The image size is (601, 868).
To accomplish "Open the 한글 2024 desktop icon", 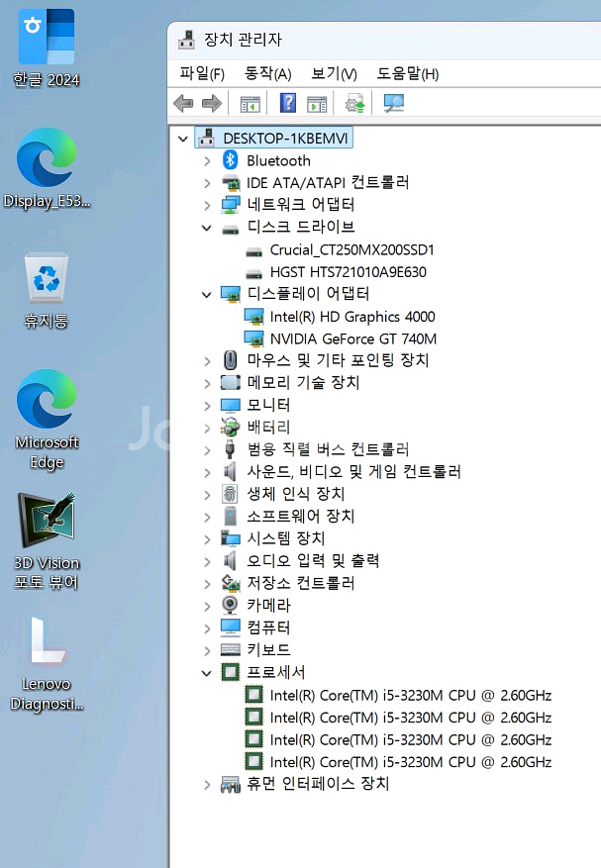I will coord(47,48).
